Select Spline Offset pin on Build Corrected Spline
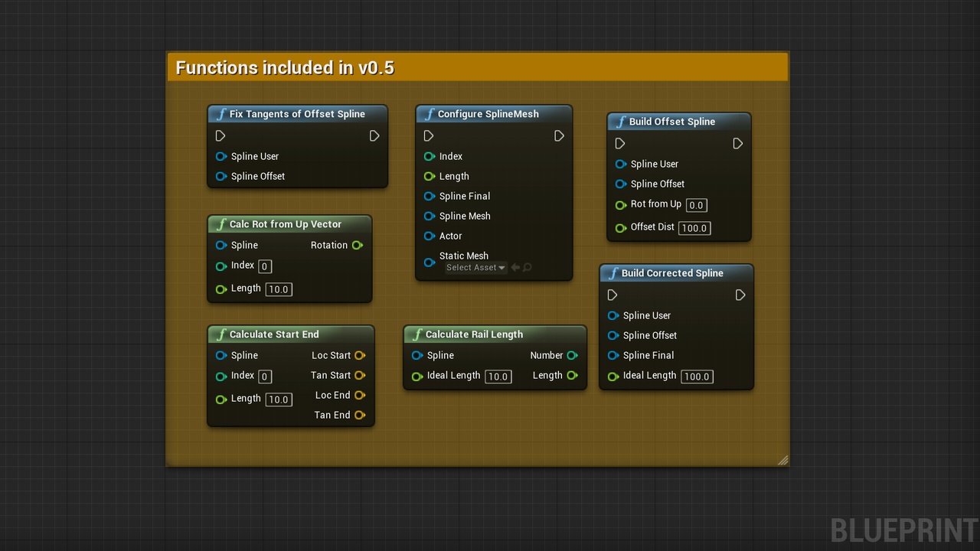 pos(613,335)
